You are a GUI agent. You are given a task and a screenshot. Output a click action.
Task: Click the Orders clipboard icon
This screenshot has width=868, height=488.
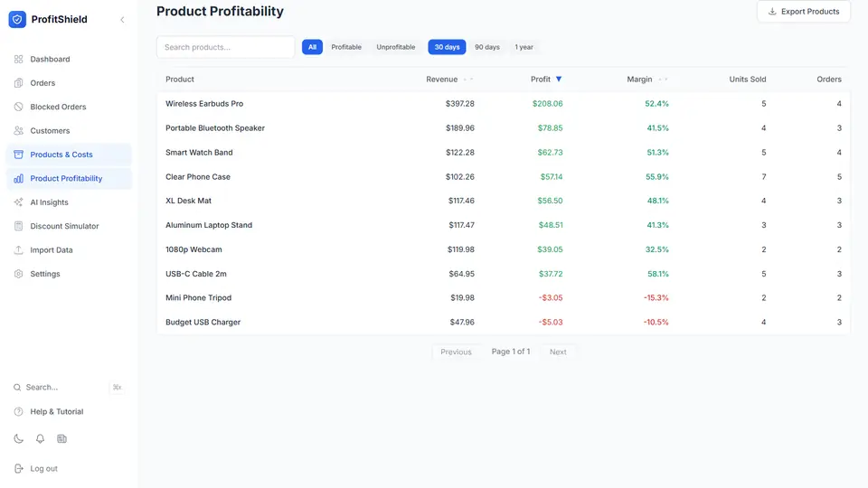tap(18, 83)
